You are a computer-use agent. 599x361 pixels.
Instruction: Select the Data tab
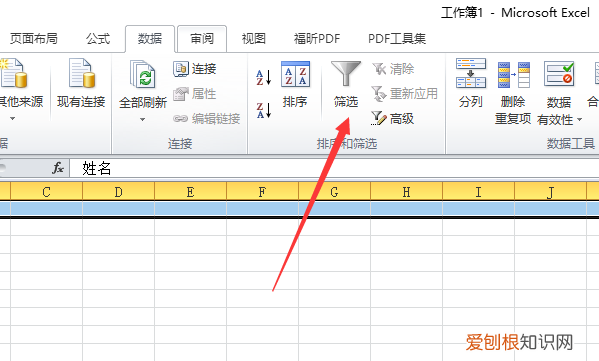150,39
